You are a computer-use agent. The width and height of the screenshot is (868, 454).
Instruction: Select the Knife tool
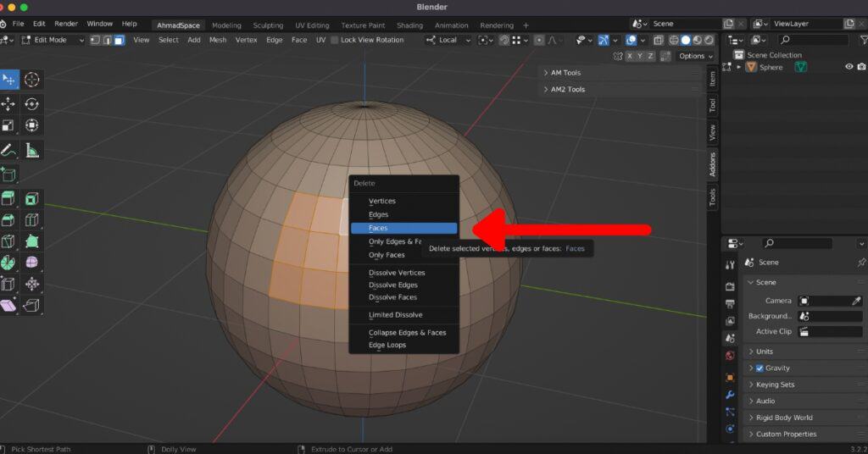tap(8, 241)
